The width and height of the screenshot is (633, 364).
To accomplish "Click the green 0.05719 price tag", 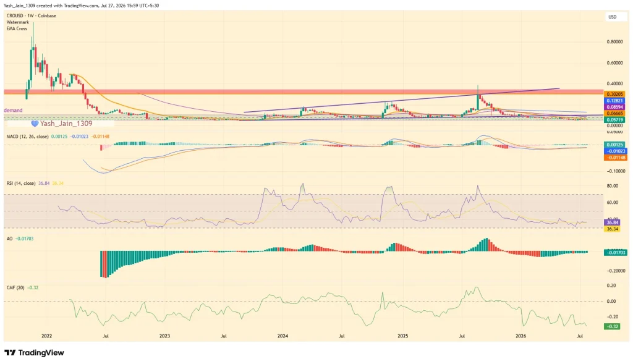I will 615,120.
